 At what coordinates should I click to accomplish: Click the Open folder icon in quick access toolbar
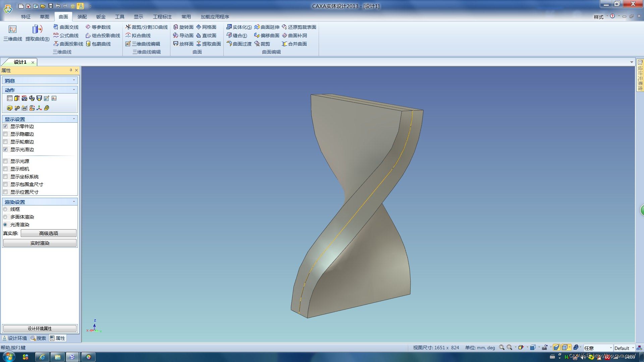[x=43, y=6]
